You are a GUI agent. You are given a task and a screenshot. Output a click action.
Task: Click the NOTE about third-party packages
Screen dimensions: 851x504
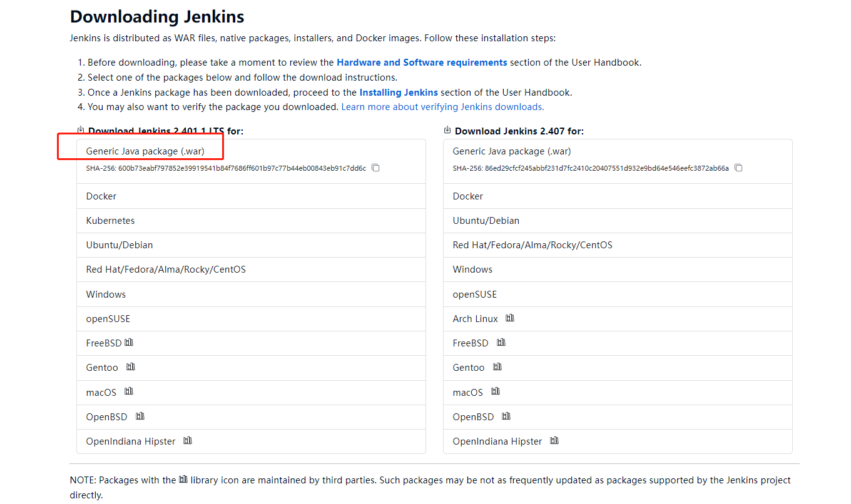point(431,488)
